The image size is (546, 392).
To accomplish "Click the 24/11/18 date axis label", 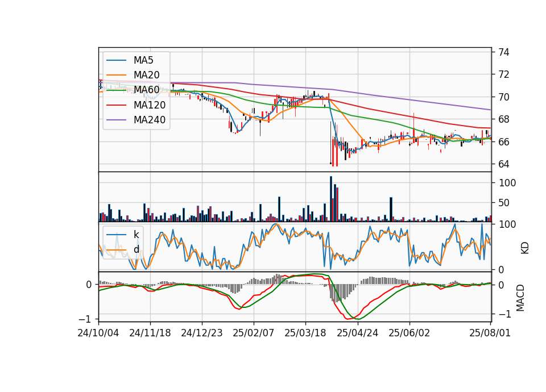I will pos(150,333).
